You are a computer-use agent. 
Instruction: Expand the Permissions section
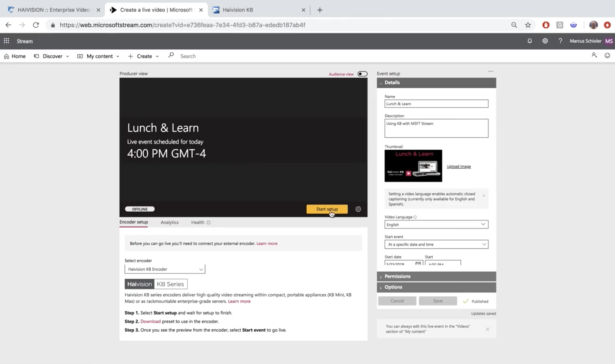click(x=436, y=276)
